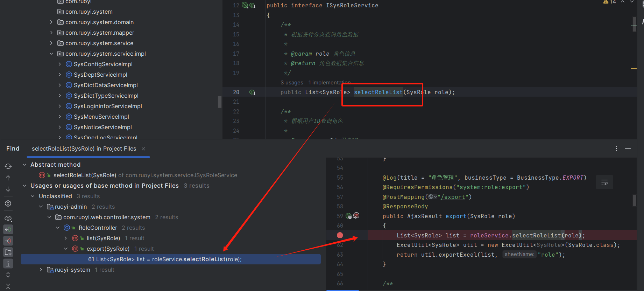Go to next occurrence using the down arrow

point(8,189)
